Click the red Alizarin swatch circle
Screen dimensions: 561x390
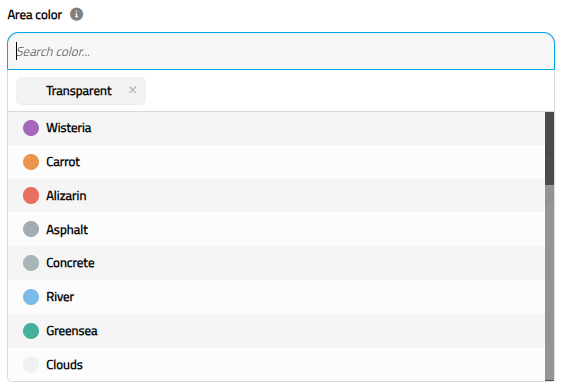click(x=31, y=196)
